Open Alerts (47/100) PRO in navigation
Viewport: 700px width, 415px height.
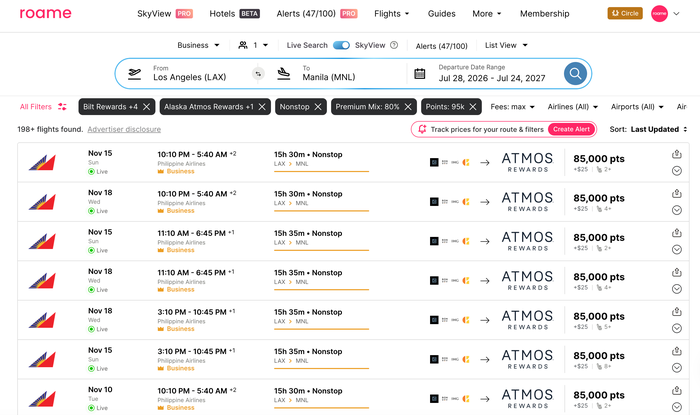pyautogui.click(x=317, y=13)
